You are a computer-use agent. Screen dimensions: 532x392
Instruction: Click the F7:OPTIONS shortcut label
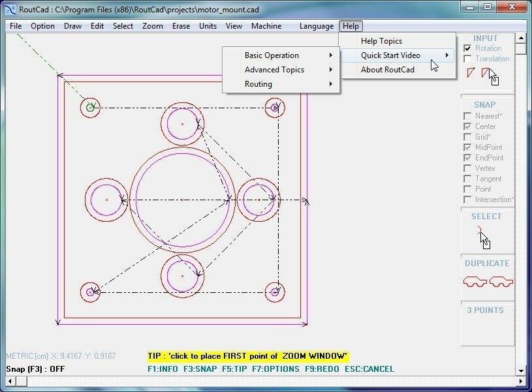[275, 369]
